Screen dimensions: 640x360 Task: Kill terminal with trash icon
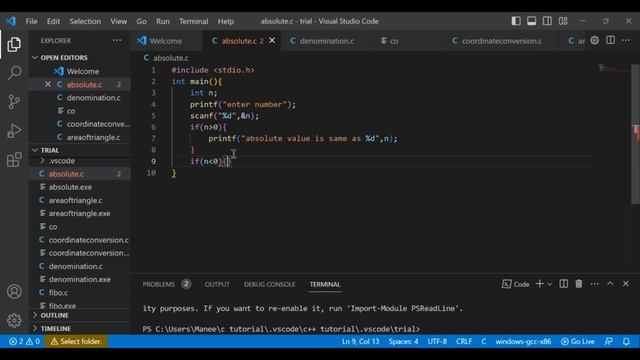coord(579,284)
